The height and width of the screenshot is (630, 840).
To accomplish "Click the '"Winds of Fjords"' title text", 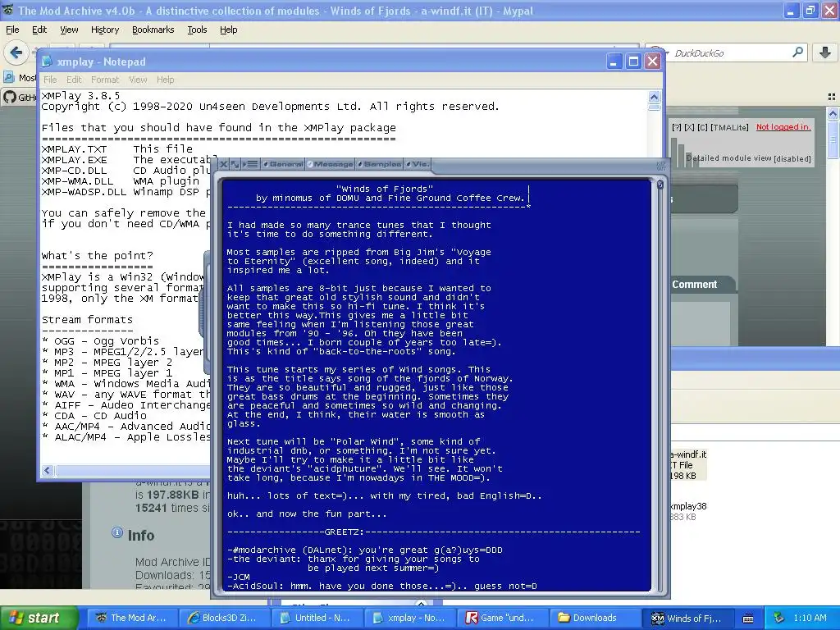I will (x=384, y=189).
